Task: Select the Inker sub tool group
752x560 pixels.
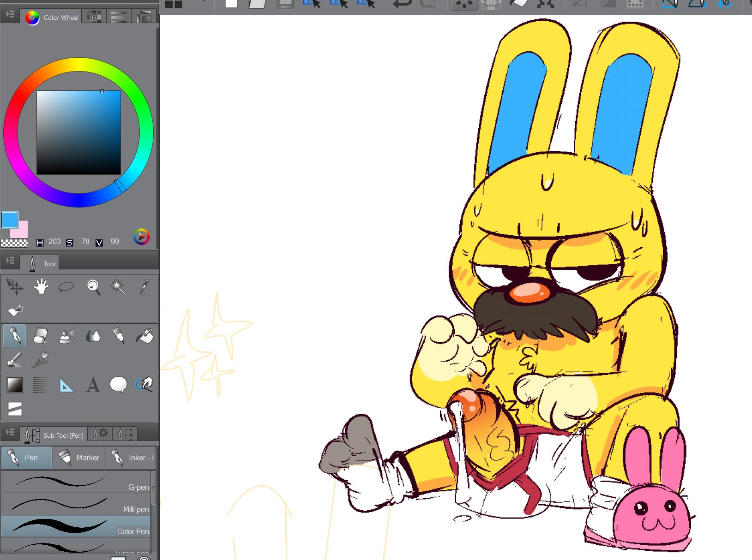Action: pos(131,458)
